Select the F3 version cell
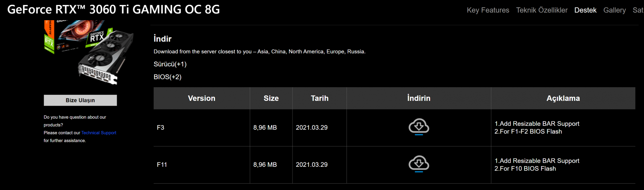 coord(161,128)
